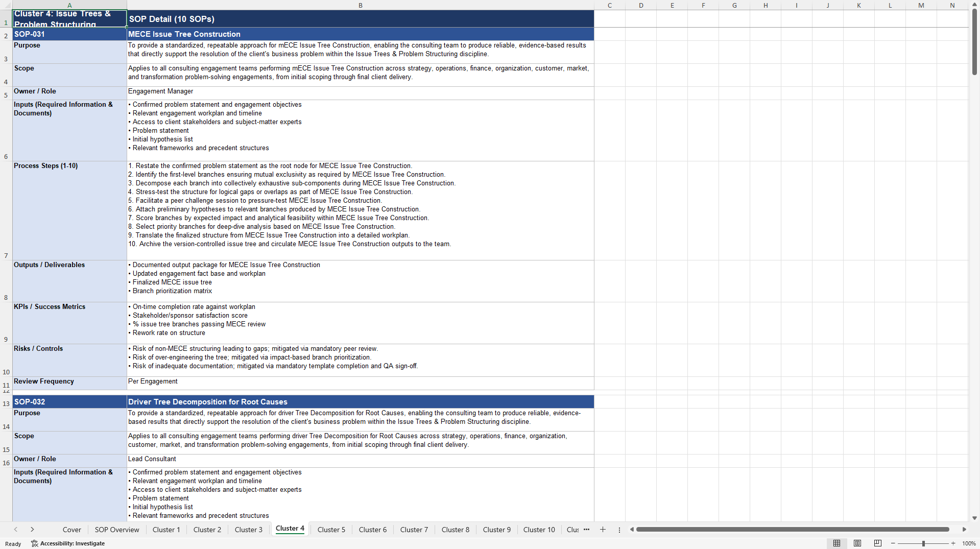980x549 pixels.
Task: Switch to the Cluster 1 tab
Action: (x=166, y=530)
